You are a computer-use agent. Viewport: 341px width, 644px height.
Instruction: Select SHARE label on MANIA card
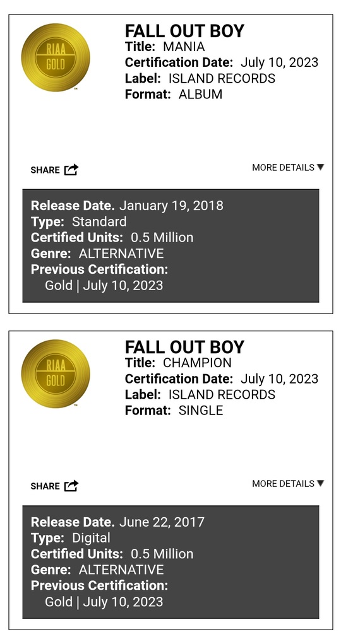45,170
